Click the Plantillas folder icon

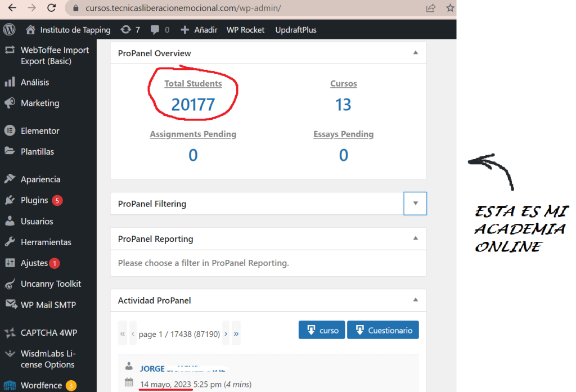pos(10,151)
